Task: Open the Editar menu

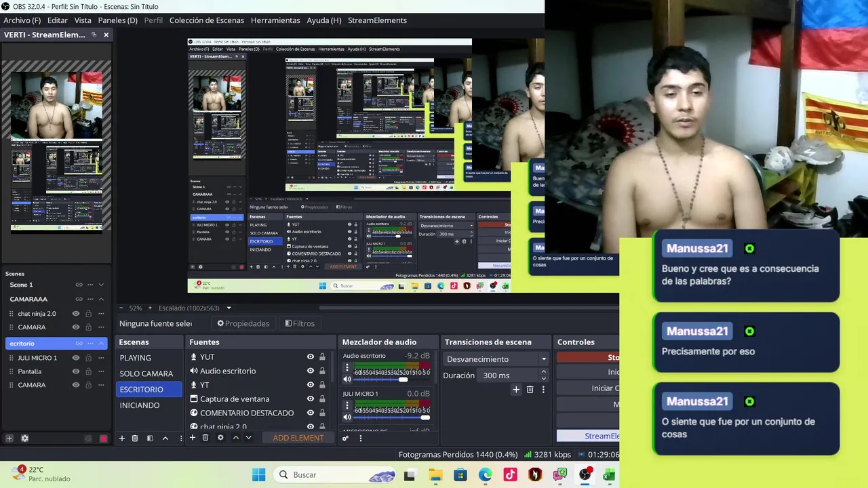Action: (x=57, y=20)
